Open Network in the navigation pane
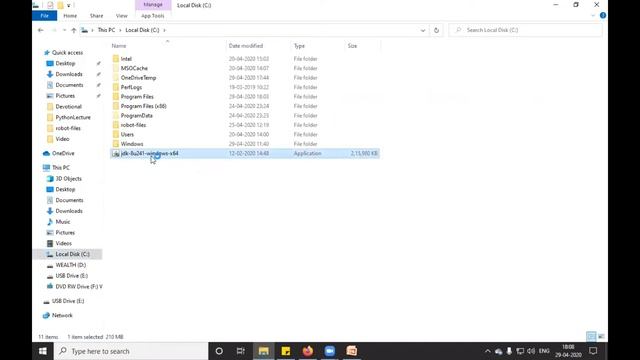 coord(62,315)
